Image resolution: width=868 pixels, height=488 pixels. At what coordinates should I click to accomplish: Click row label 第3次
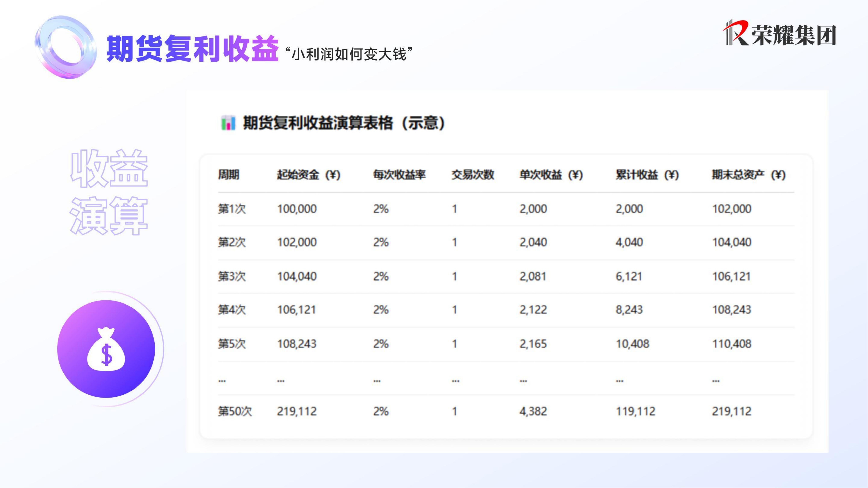(x=232, y=276)
